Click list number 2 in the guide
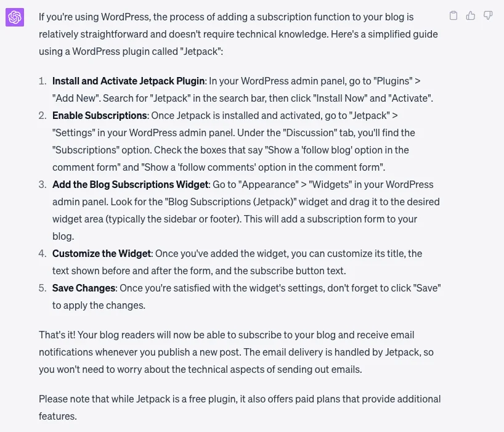Screen dimensions: 504x432 tap(43, 115)
